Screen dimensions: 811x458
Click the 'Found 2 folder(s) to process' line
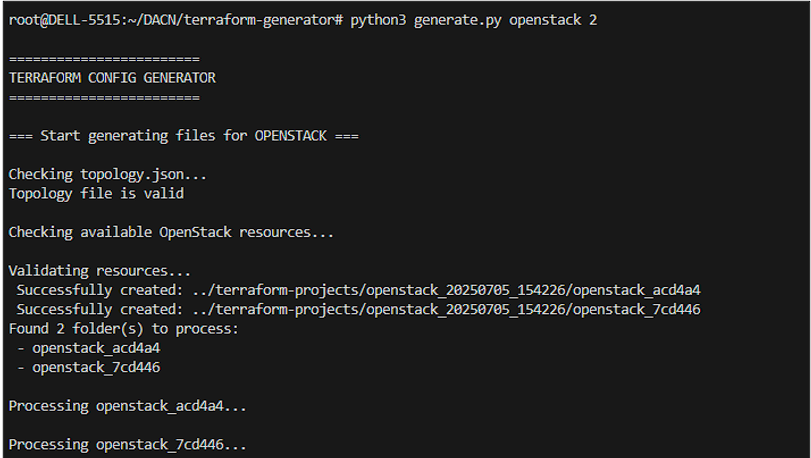[124, 329]
